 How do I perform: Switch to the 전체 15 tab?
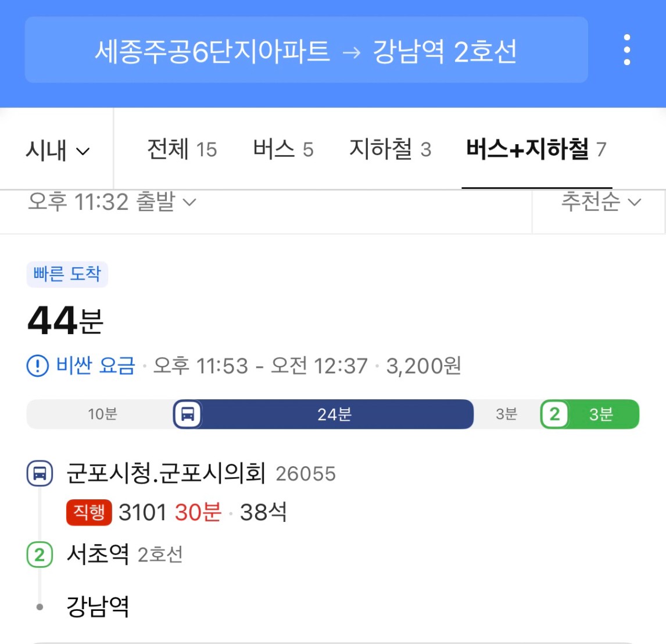click(x=182, y=149)
